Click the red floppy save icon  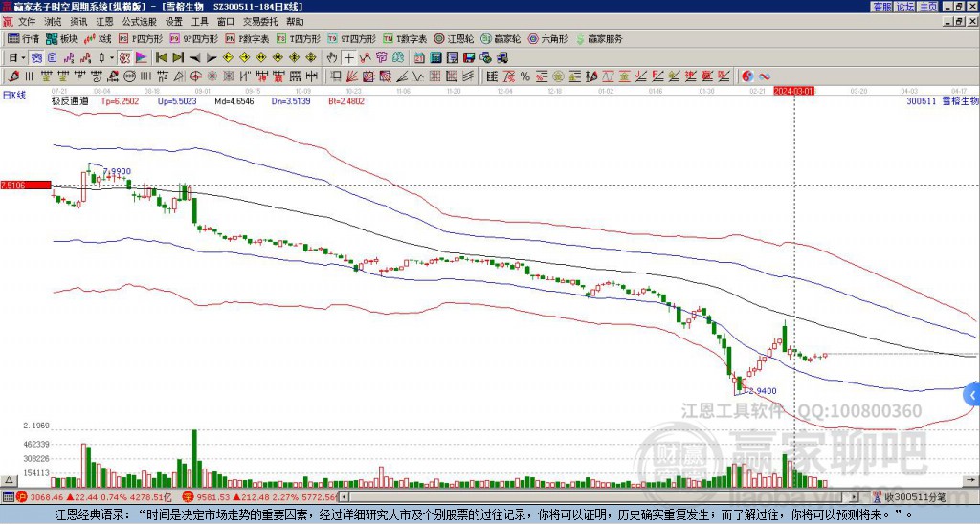(x=469, y=58)
